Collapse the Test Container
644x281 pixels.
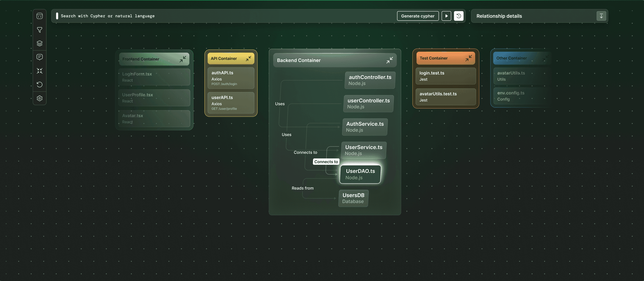click(468, 58)
